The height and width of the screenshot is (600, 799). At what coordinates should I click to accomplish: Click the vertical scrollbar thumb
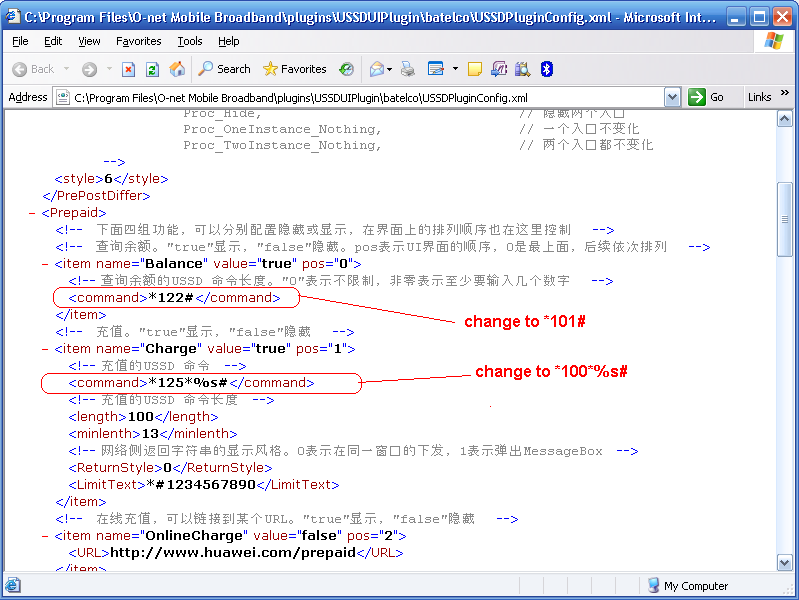784,219
